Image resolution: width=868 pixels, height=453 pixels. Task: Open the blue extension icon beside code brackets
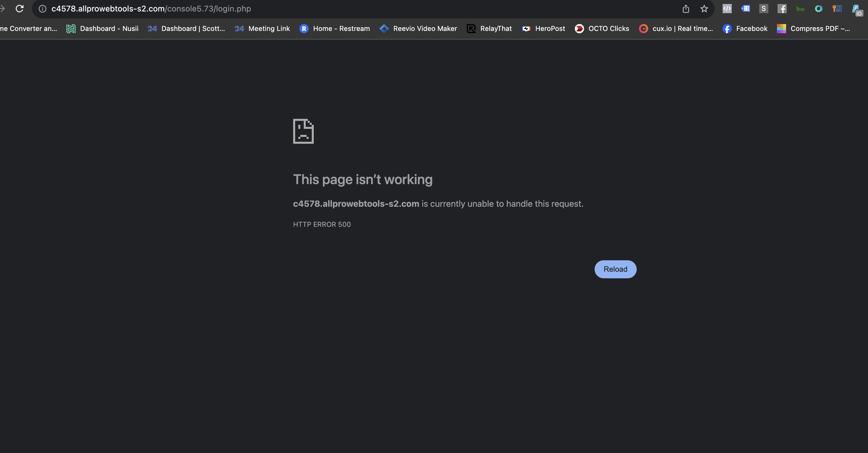(x=745, y=9)
